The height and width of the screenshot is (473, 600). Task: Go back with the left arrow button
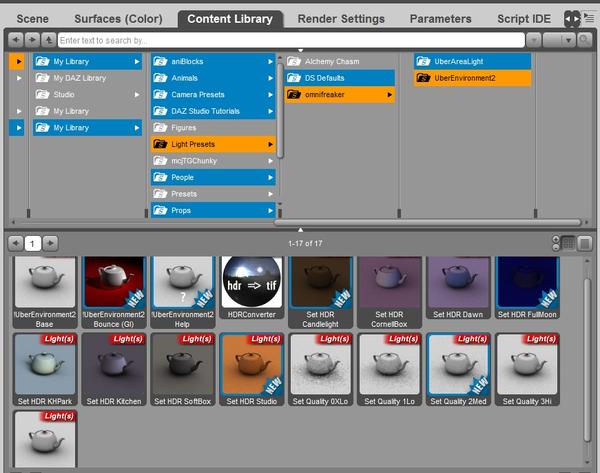(16, 40)
